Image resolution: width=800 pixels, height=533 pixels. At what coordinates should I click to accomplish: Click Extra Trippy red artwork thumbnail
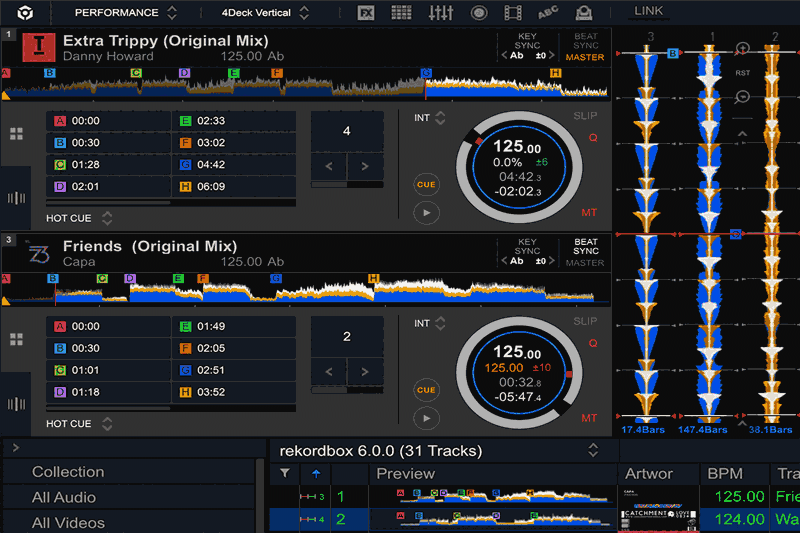coord(39,46)
